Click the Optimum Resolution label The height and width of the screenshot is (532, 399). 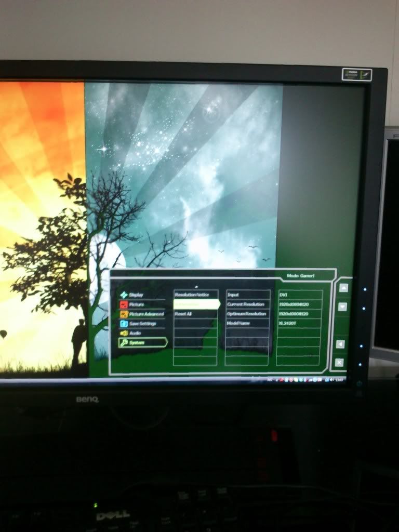tap(248, 313)
